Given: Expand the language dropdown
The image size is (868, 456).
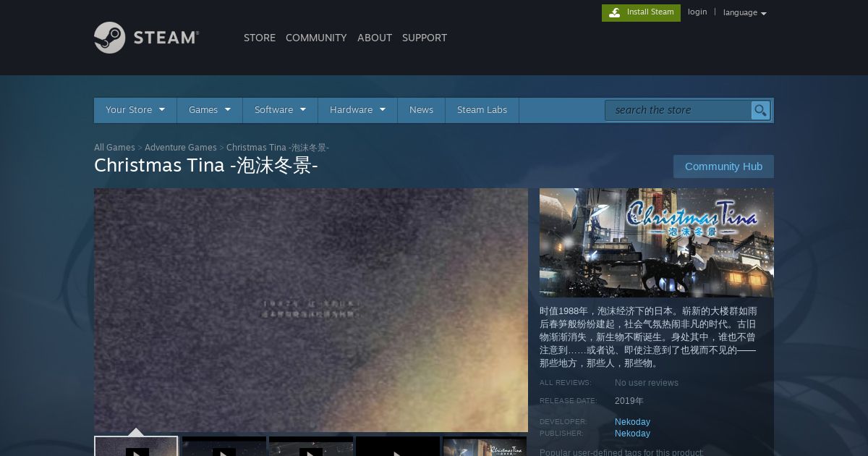Looking at the screenshot, I should 744,12.
